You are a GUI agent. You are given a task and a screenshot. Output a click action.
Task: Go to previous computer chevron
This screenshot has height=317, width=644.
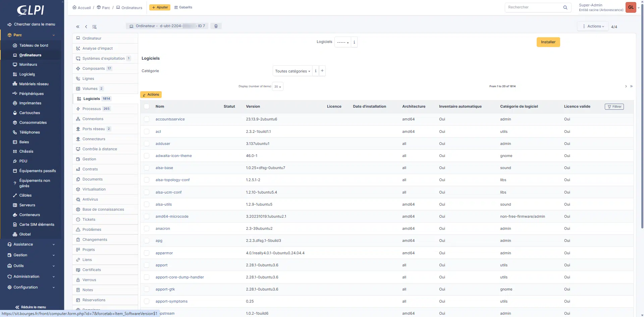coord(86,27)
